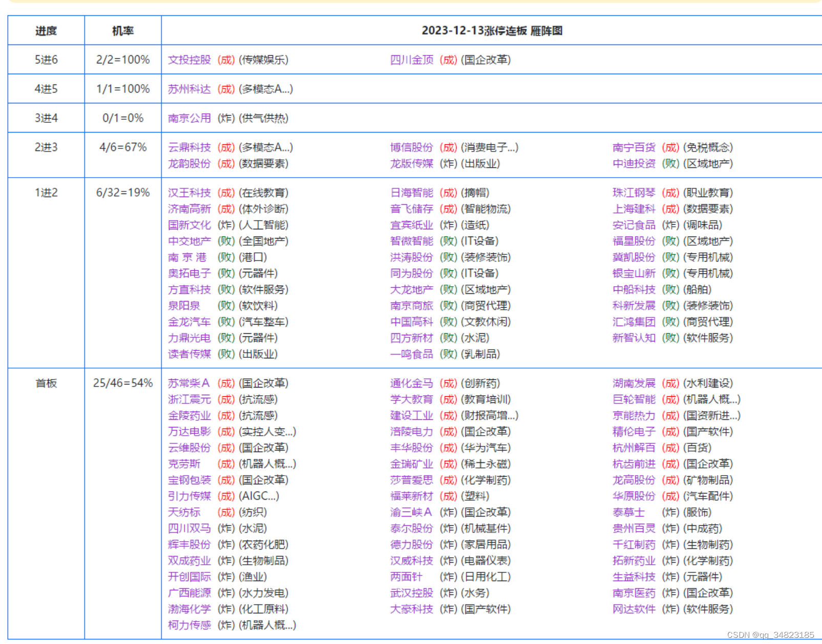Open the 柯力传感 stock link

(x=189, y=625)
